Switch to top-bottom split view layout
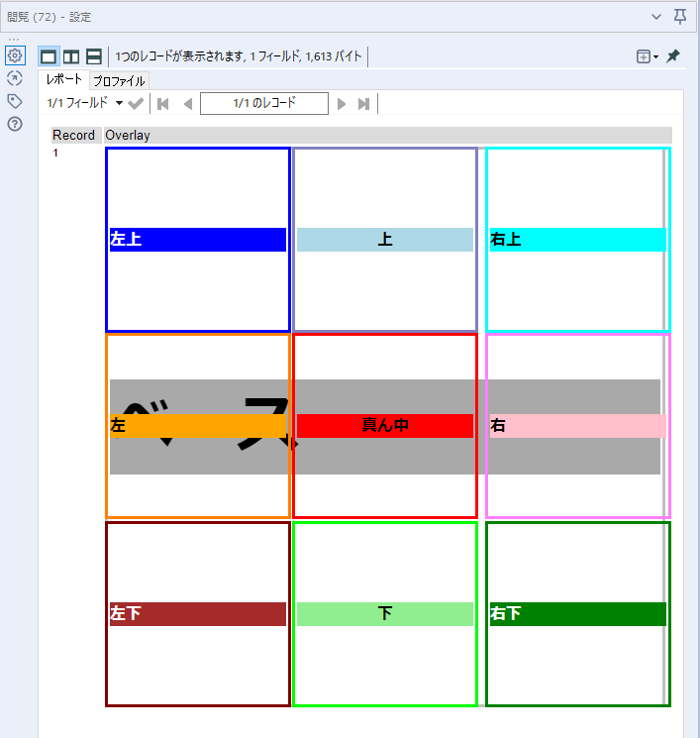The image size is (700, 738). click(x=94, y=56)
